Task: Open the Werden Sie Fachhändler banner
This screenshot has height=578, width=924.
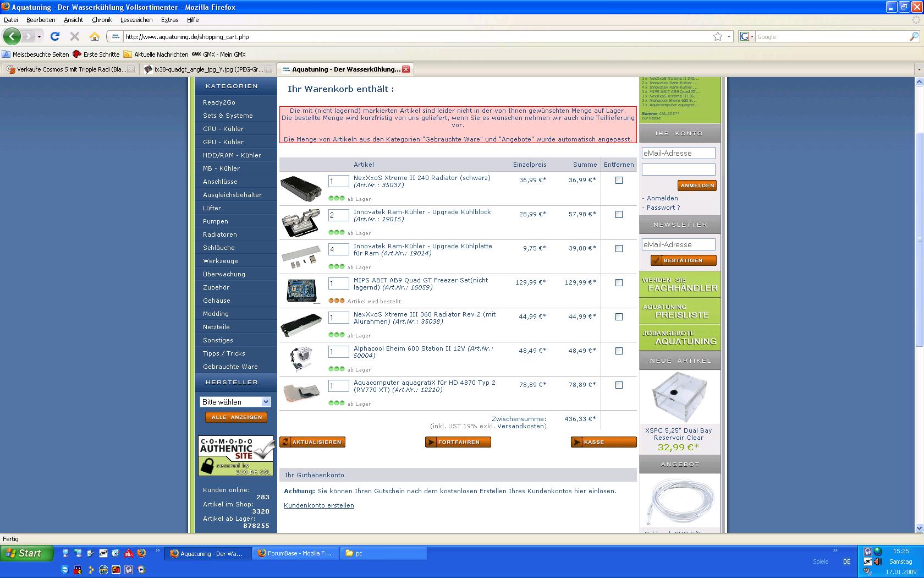Action: (x=680, y=284)
